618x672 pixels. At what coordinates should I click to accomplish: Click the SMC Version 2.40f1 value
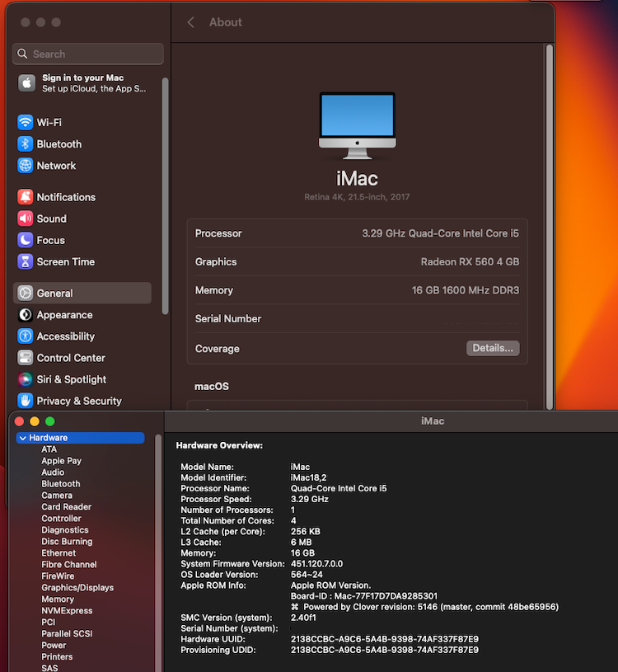click(303, 618)
